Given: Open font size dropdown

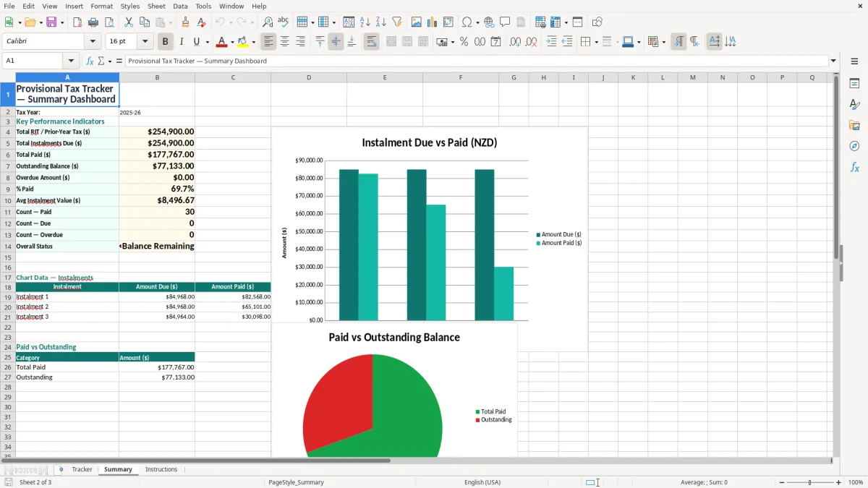Looking at the screenshot, I should [145, 42].
